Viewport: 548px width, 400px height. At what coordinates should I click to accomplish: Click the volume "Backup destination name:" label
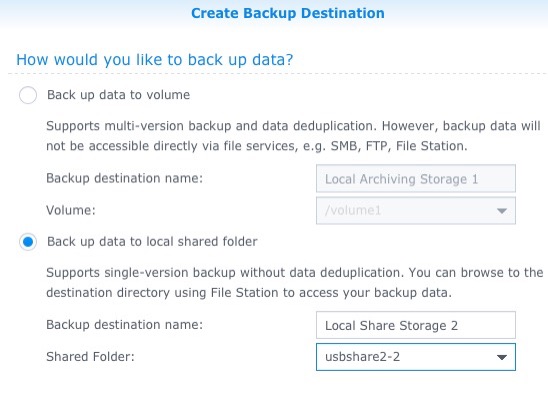[124, 178]
